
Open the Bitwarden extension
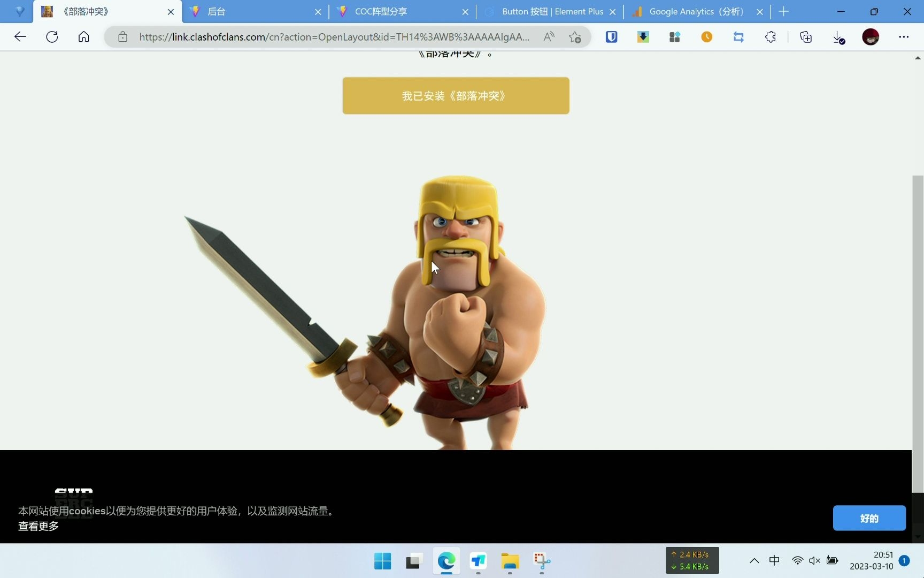click(611, 37)
